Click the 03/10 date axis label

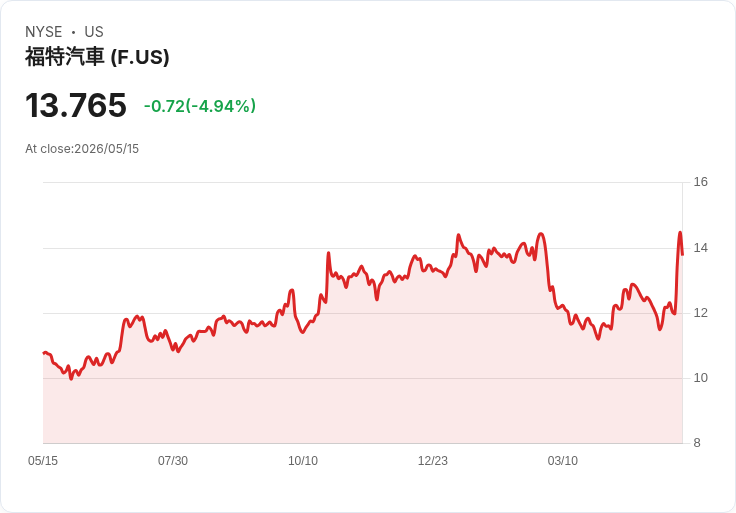pyautogui.click(x=563, y=461)
